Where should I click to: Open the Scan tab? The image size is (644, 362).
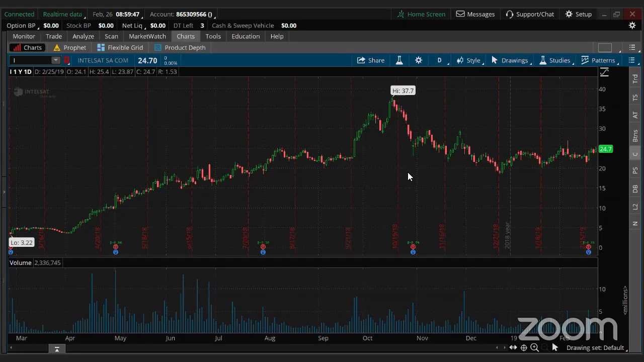[111, 36]
